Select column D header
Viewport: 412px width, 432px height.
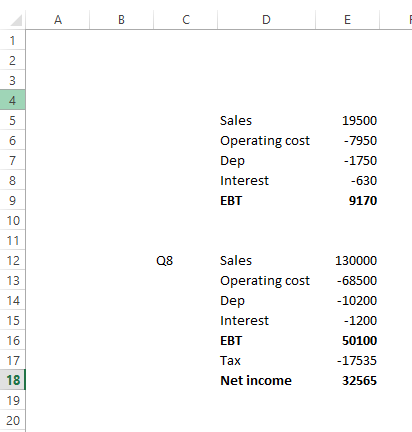point(266,20)
